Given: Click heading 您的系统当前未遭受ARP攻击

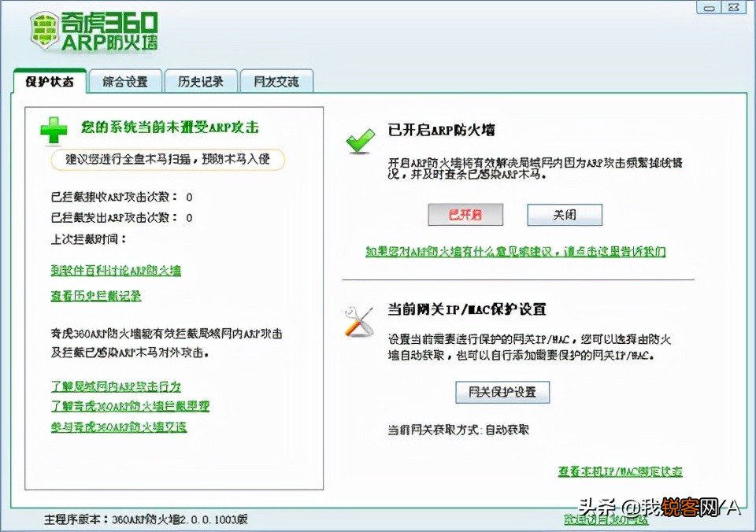Looking at the screenshot, I should (x=170, y=127).
